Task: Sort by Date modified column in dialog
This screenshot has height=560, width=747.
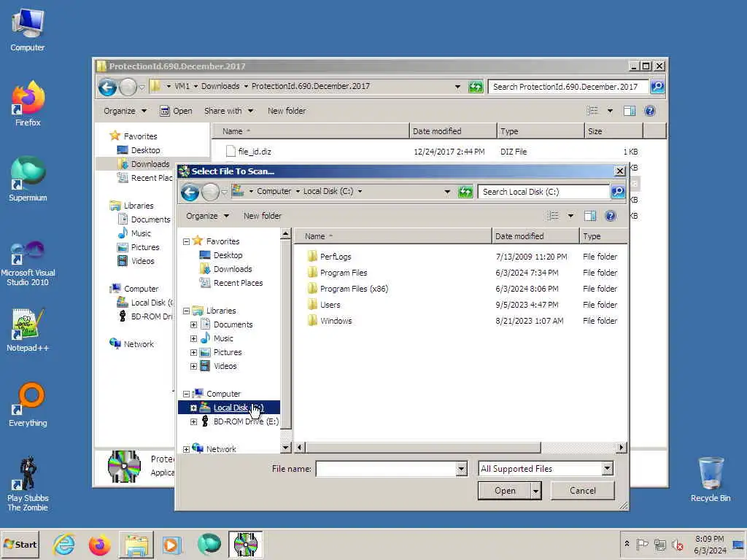Action: (535, 236)
